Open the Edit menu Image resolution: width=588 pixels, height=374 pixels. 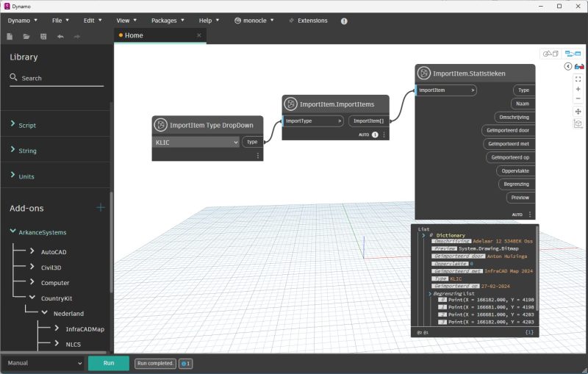click(93, 21)
